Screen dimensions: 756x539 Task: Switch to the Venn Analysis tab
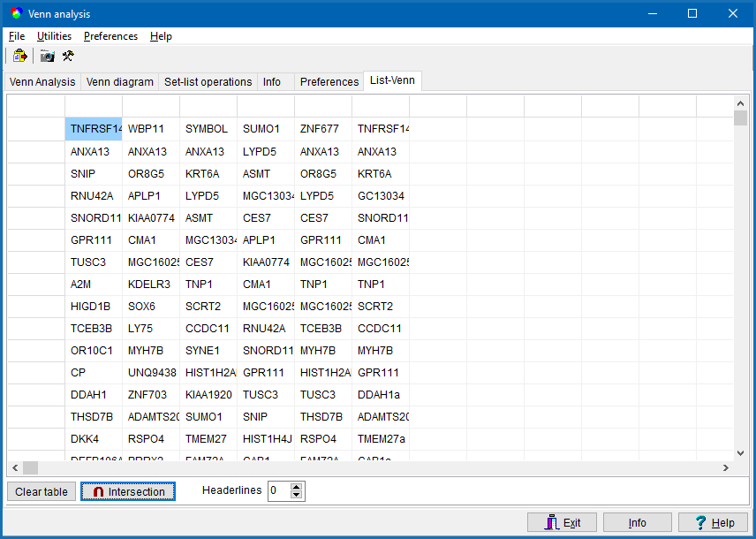42,82
